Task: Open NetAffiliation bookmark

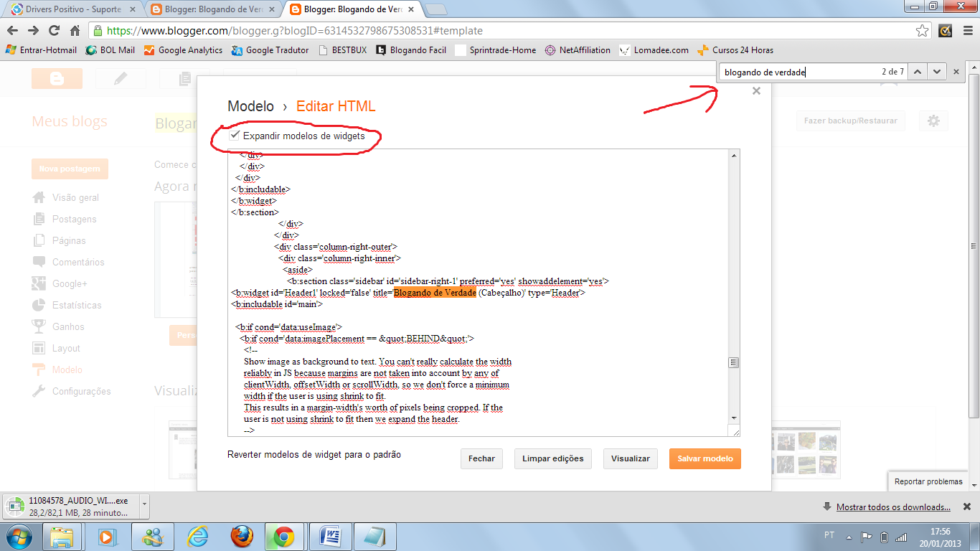Action: point(578,50)
